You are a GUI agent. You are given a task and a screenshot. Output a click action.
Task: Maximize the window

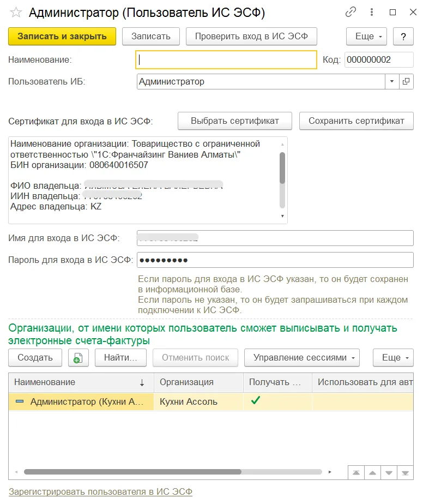pos(392,12)
